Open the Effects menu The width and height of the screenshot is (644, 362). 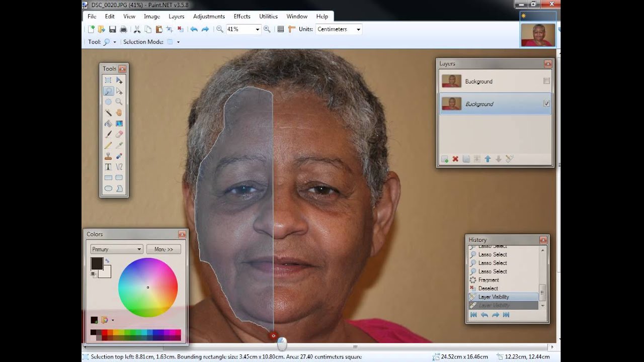tap(242, 16)
